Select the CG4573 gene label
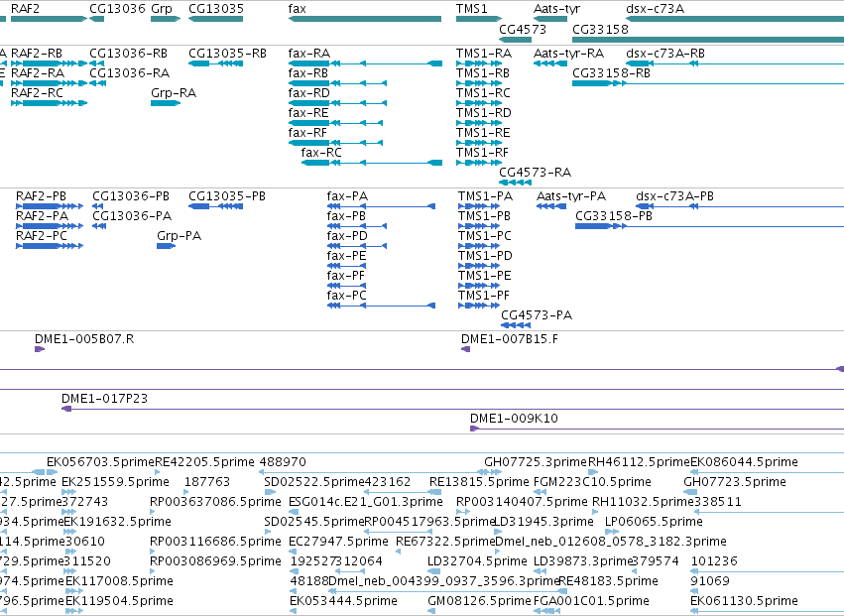The width and height of the screenshot is (844, 616). tap(523, 29)
